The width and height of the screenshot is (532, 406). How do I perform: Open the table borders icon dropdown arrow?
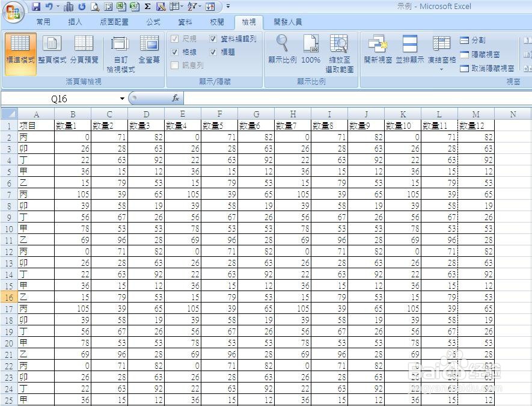[183, 7]
